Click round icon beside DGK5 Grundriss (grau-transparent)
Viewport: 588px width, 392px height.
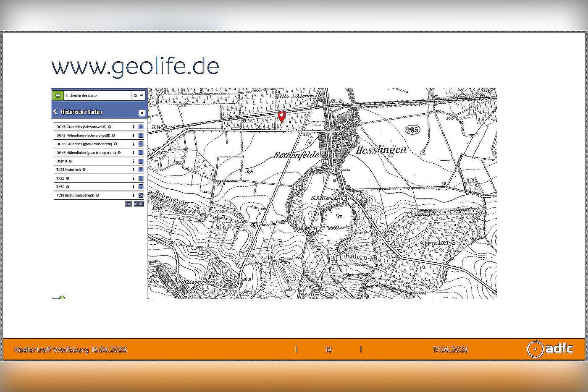(x=115, y=144)
